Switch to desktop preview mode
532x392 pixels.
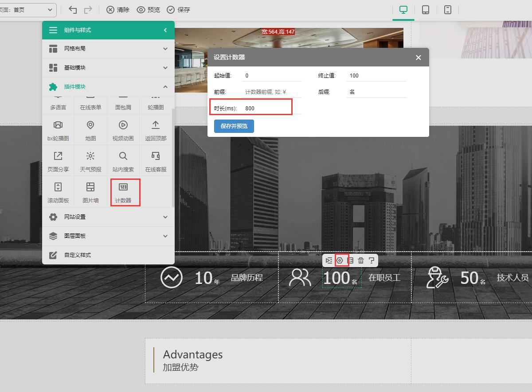point(403,10)
